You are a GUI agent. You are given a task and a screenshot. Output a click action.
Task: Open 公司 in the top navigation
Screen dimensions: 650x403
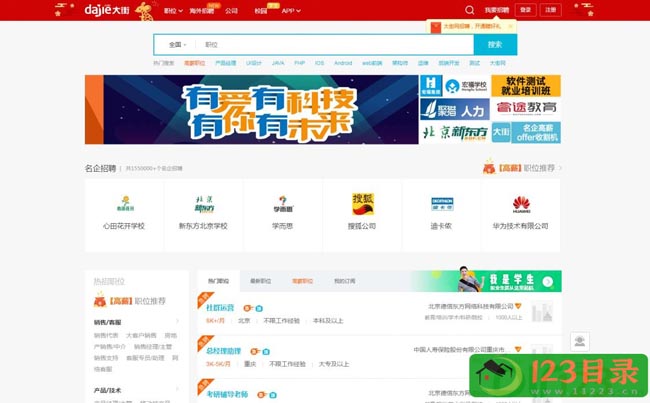pos(231,11)
